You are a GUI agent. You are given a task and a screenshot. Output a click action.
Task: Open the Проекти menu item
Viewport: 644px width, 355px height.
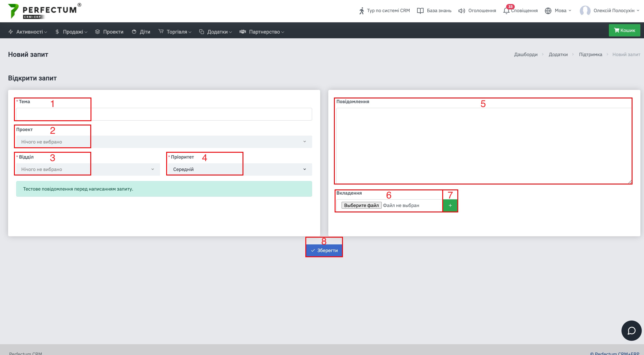109,32
